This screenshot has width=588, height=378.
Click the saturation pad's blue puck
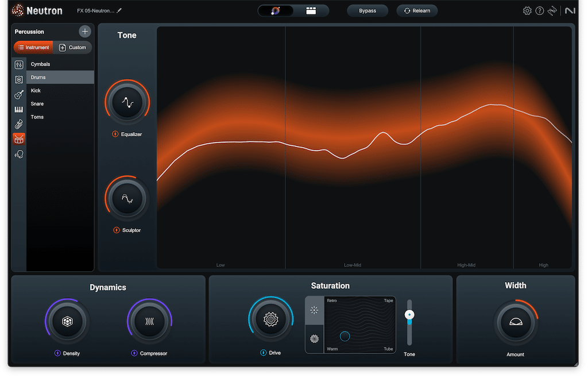pyautogui.click(x=345, y=337)
